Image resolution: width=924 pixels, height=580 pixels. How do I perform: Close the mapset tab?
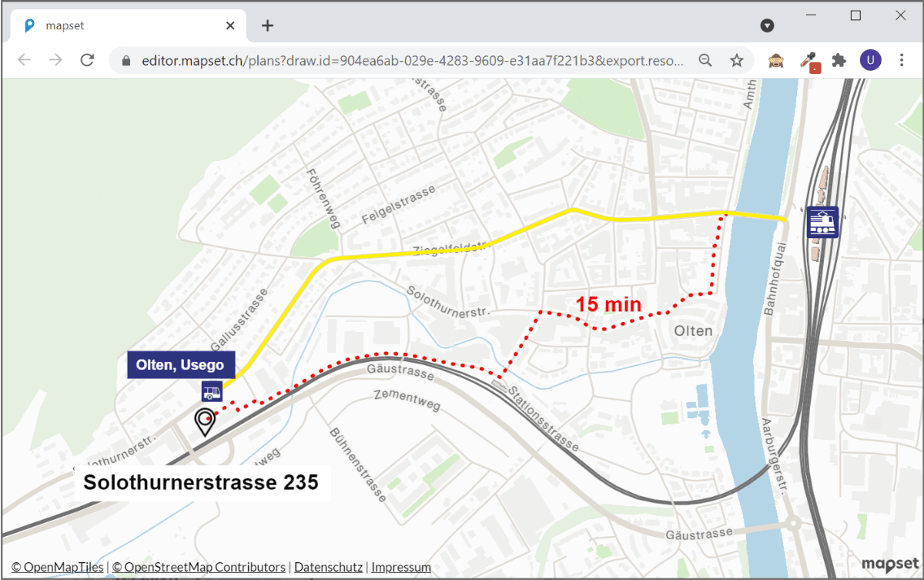point(229,25)
